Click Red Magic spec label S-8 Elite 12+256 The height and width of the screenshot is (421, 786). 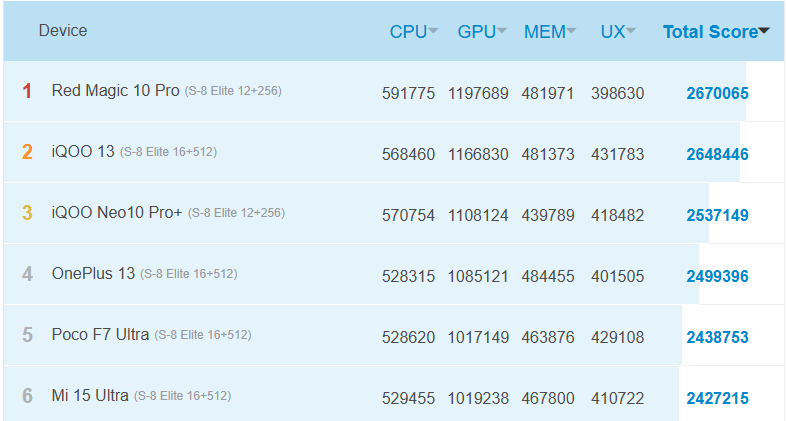tap(233, 91)
